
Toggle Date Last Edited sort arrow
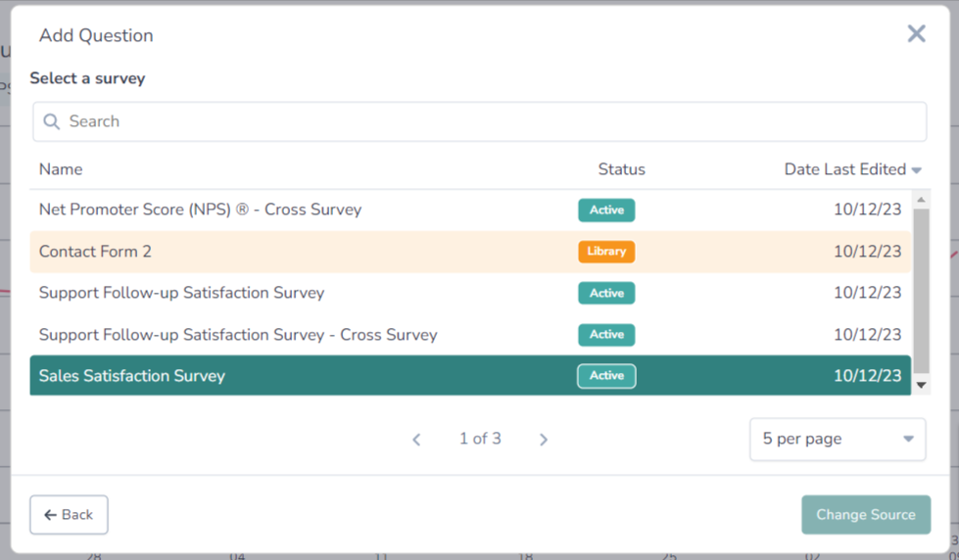916,170
